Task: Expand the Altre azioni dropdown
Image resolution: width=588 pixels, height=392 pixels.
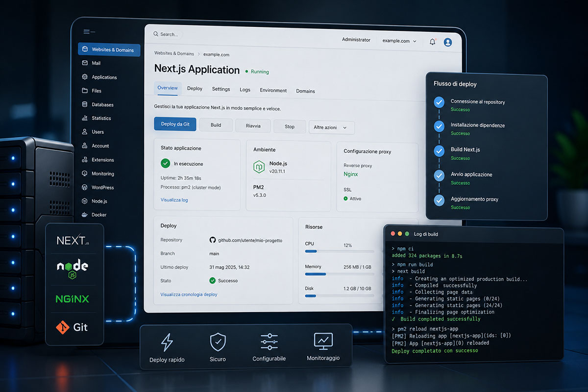Action: pyautogui.click(x=332, y=127)
